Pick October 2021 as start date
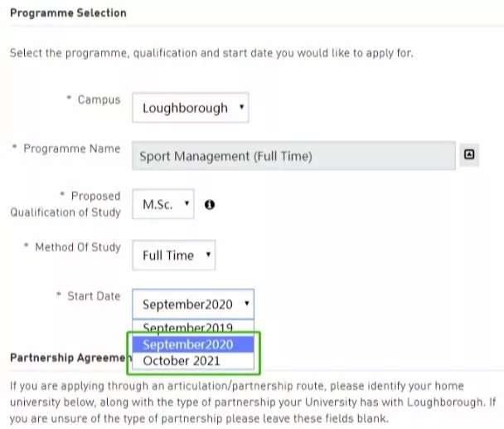 pyautogui.click(x=193, y=361)
